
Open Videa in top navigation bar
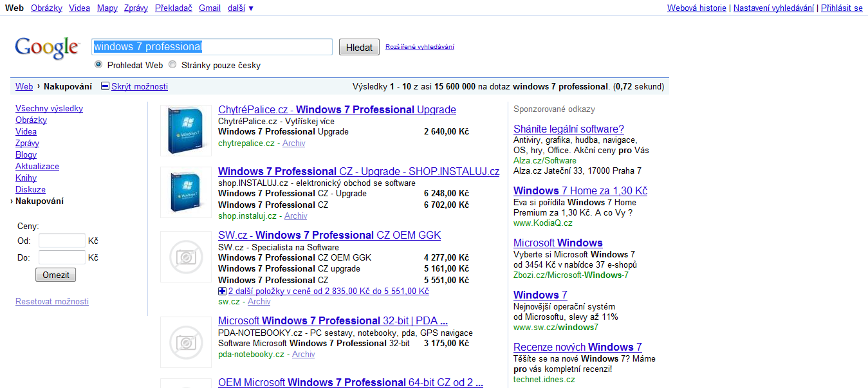point(79,8)
